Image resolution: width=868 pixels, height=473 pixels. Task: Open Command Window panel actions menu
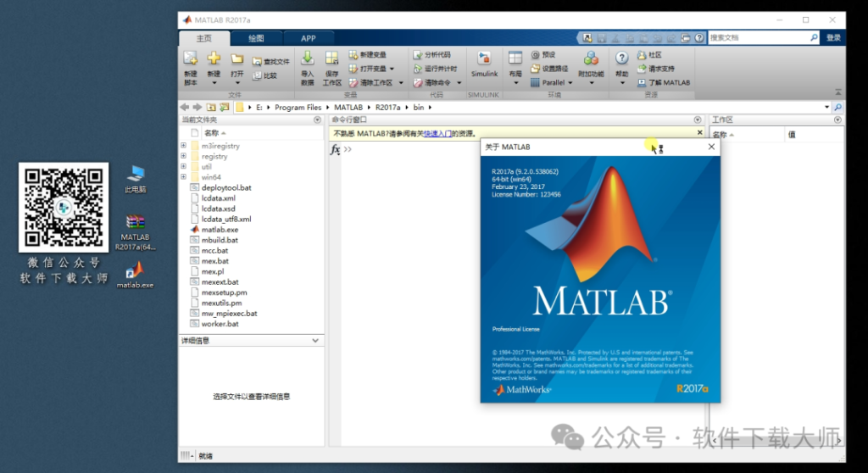click(698, 120)
